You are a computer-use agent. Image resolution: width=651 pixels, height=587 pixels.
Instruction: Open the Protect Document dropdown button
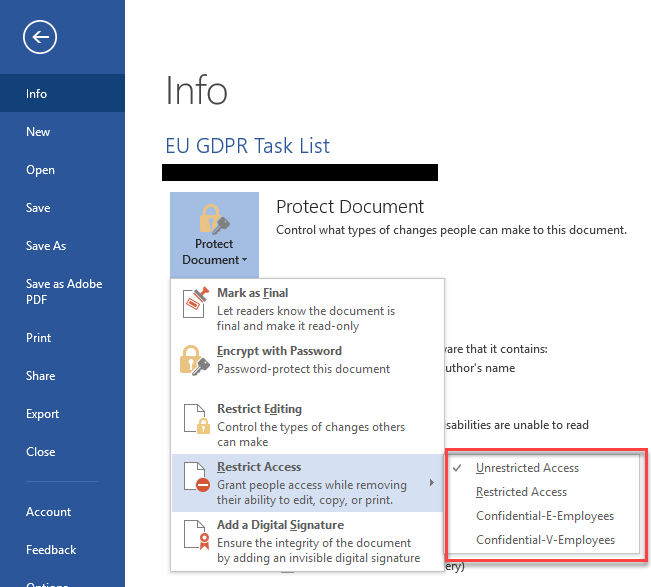(214, 235)
